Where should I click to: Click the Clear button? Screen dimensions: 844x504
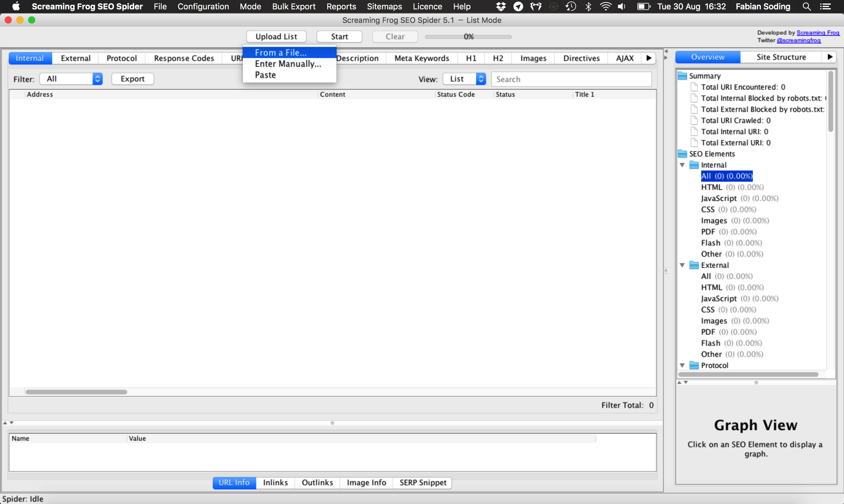[x=395, y=37]
